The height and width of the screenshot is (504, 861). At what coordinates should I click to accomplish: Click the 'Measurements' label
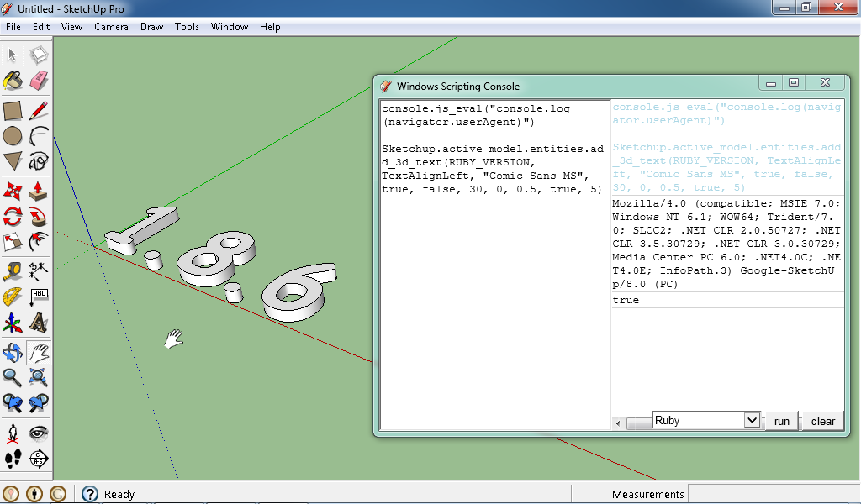point(648,494)
